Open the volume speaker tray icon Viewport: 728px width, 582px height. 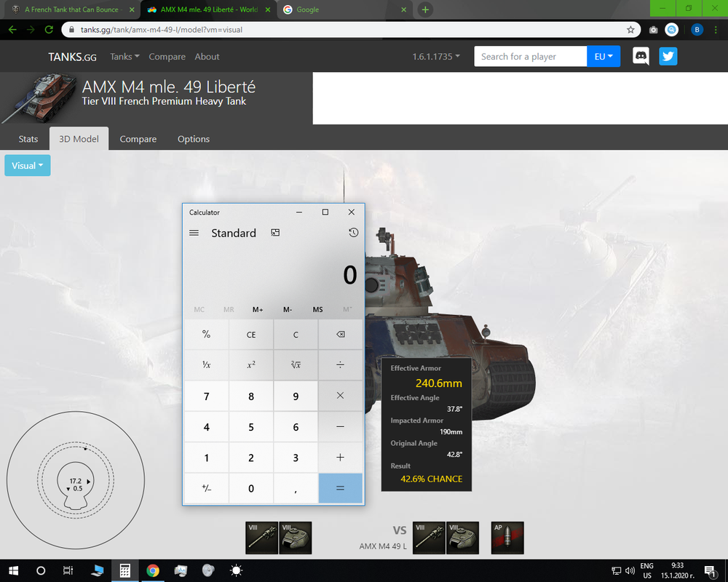[x=630, y=570]
